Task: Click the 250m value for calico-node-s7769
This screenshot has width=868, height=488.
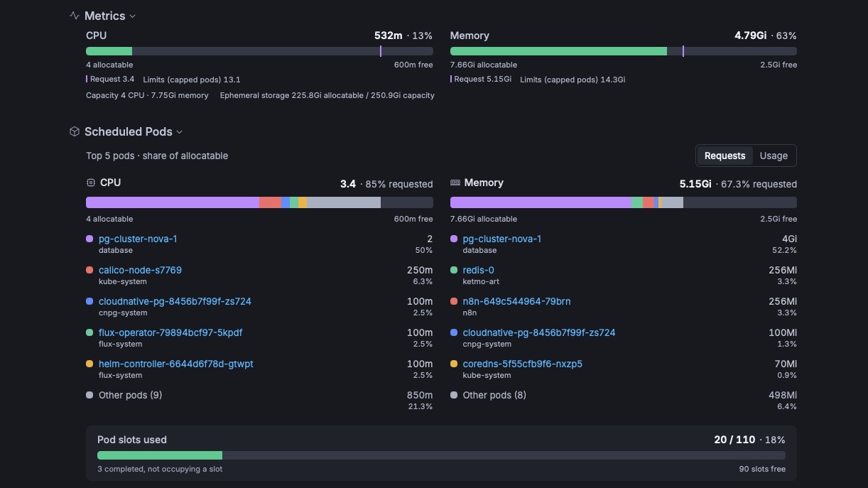Action: point(419,270)
